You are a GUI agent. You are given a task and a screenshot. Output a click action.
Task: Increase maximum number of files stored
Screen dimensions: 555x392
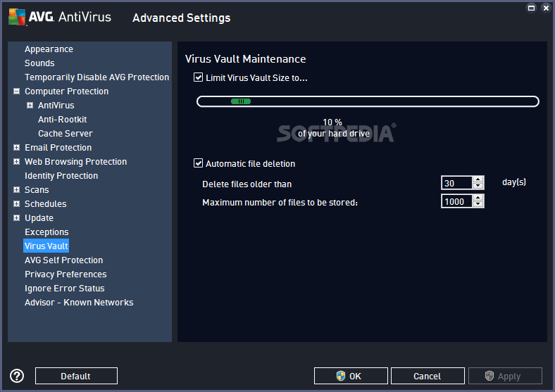click(478, 198)
